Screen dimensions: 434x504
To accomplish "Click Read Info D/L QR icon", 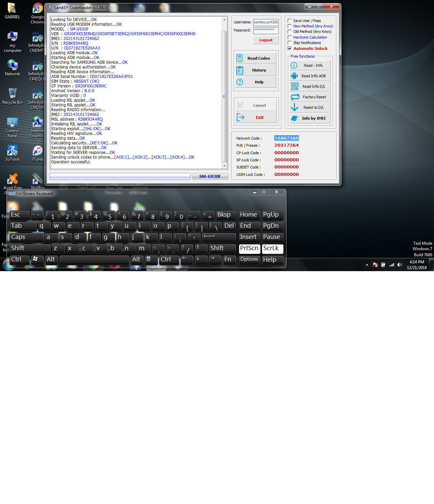I will (310, 86).
